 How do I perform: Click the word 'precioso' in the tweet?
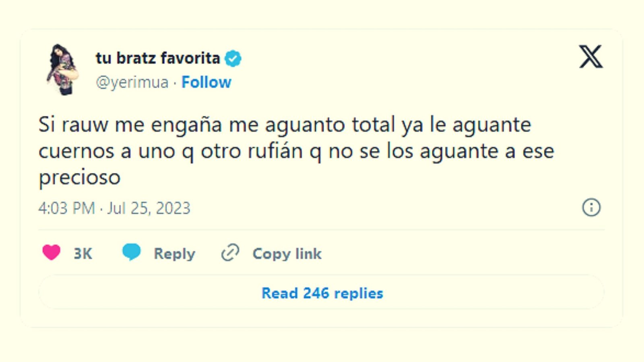79,177
